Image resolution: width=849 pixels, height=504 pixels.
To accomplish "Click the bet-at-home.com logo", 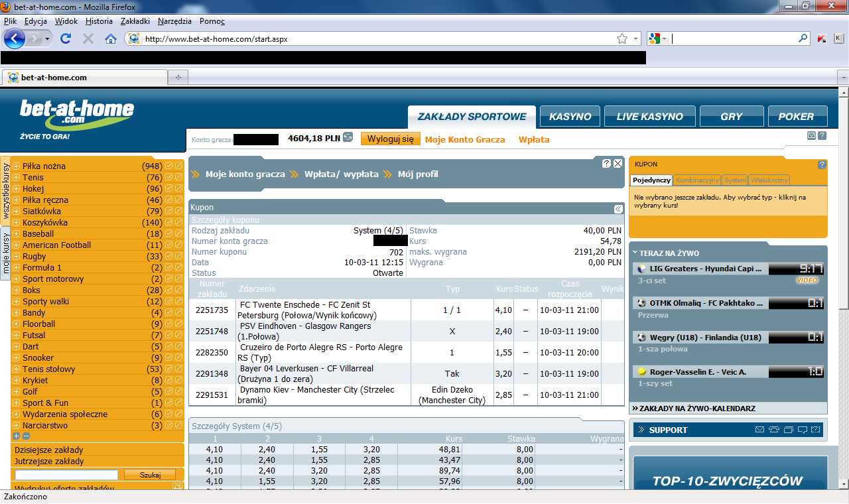I will [x=76, y=115].
